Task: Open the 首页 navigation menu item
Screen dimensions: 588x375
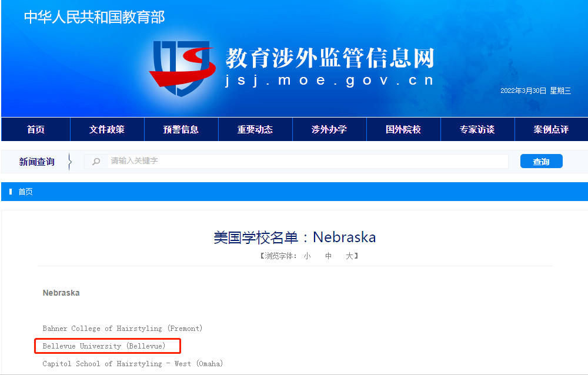Action: coord(36,129)
